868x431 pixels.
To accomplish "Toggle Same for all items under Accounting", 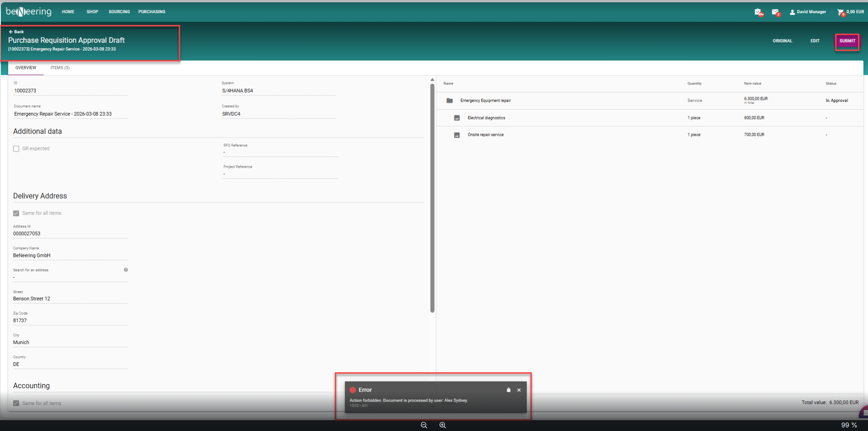I will (16, 403).
